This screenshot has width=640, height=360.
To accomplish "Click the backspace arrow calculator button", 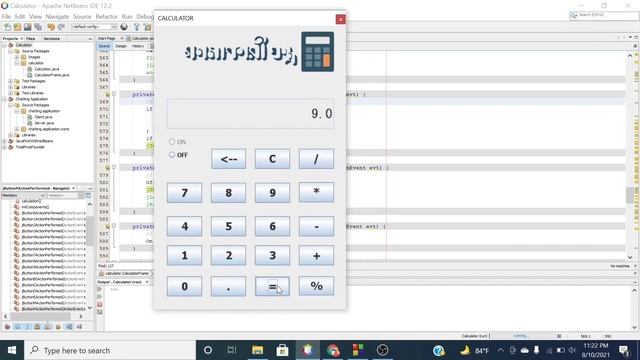I will click(x=229, y=159).
